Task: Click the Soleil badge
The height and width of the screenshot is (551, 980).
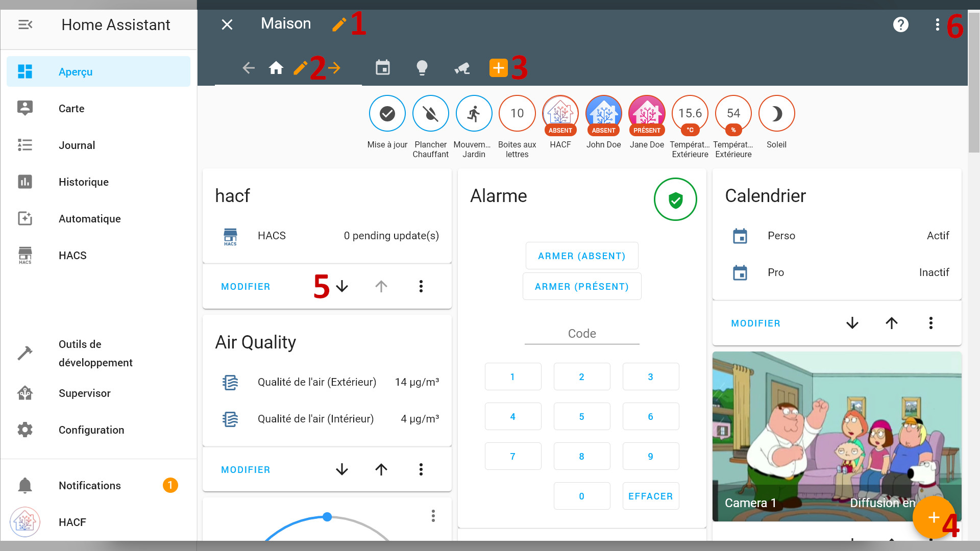Action: click(x=777, y=113)
